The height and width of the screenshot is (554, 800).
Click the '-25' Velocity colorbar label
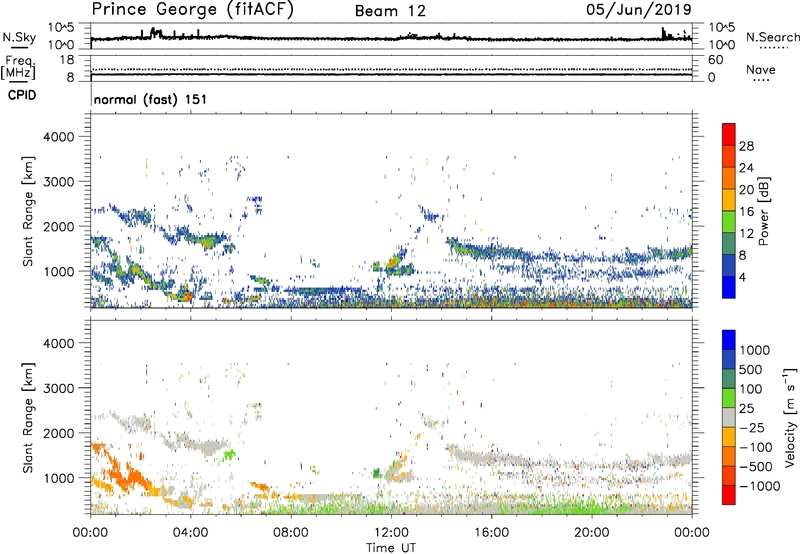tap(753, 427)
